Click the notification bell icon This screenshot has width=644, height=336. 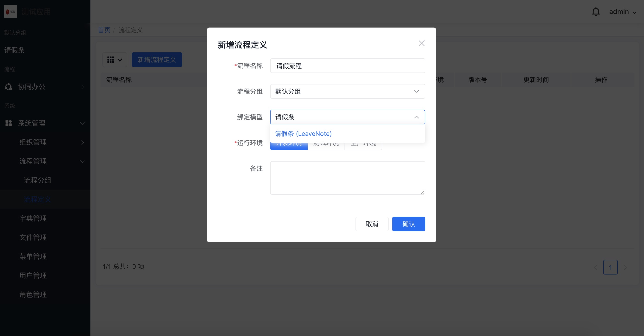tap(596, 11)
